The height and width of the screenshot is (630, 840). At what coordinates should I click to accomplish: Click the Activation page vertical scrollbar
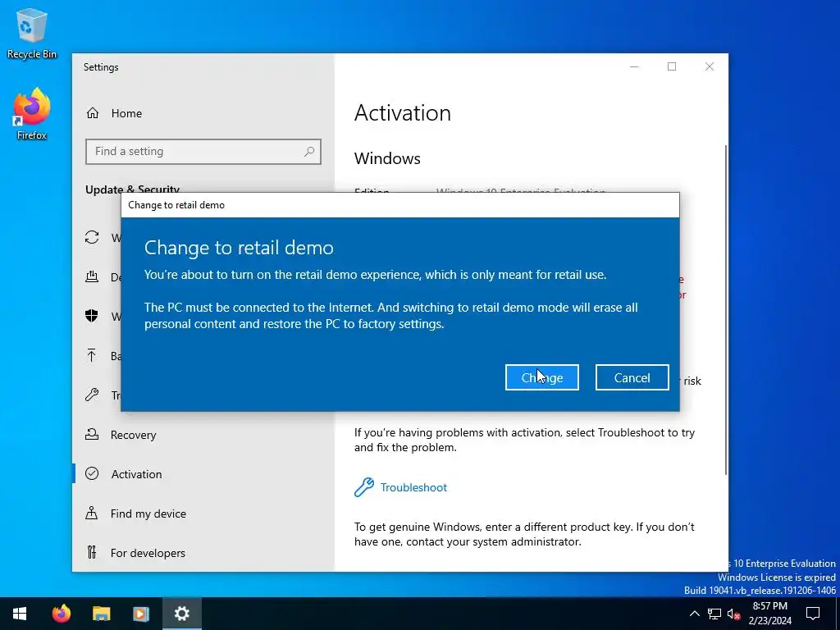[726, 309]
